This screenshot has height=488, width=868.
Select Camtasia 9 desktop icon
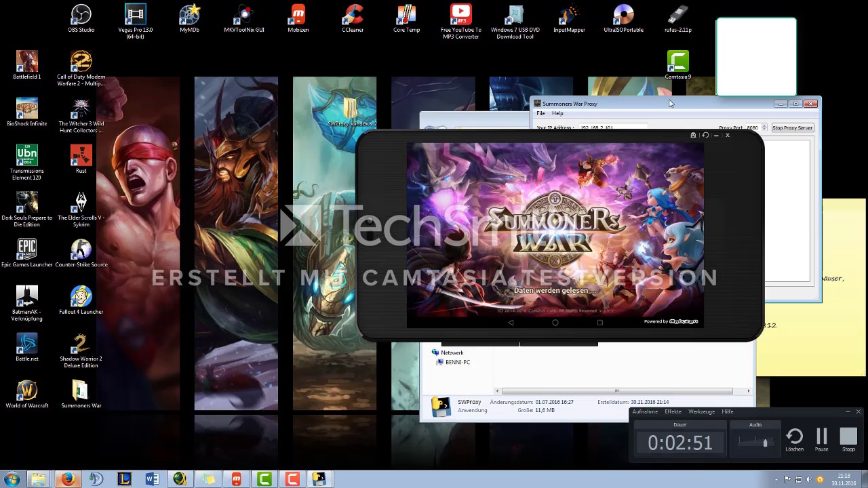tap(677, 65)
